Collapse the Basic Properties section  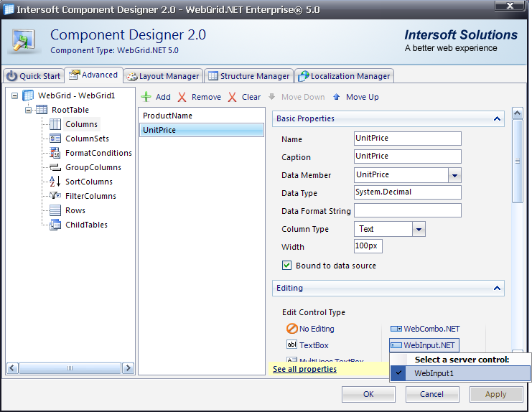tap(495, 118)
